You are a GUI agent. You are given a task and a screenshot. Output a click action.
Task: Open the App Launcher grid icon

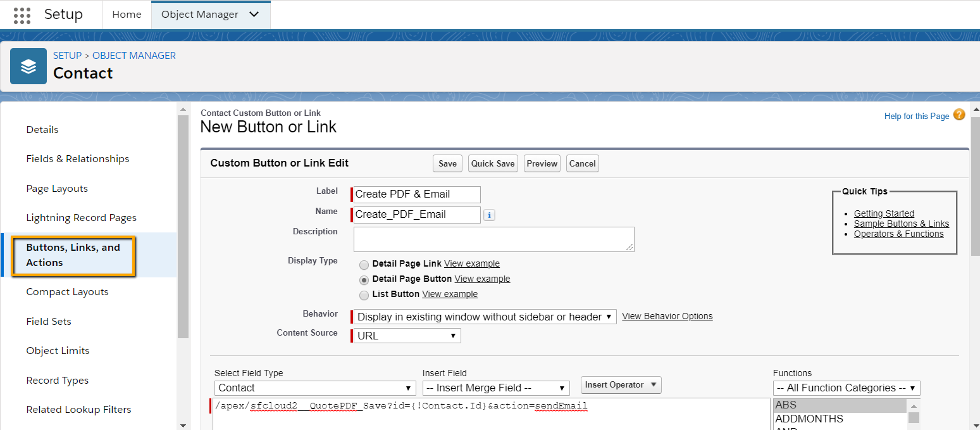tap(22, 15)
